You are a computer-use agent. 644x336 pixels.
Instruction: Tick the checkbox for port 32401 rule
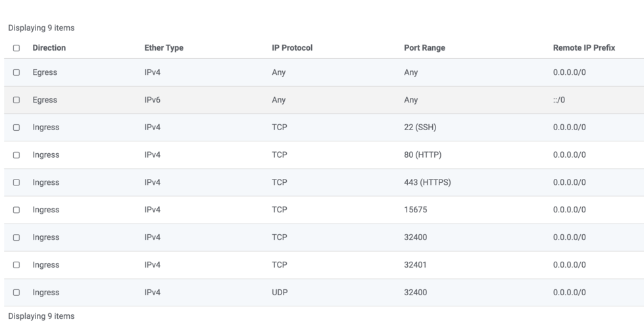[x=16, y=265]
